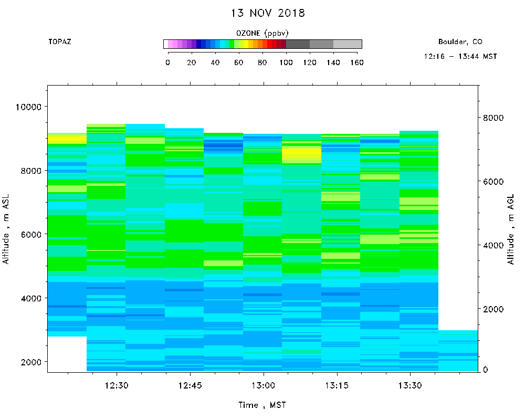Select the "Altitude , m AGL" axis title

pyautogui.click(x=511, y=229)
